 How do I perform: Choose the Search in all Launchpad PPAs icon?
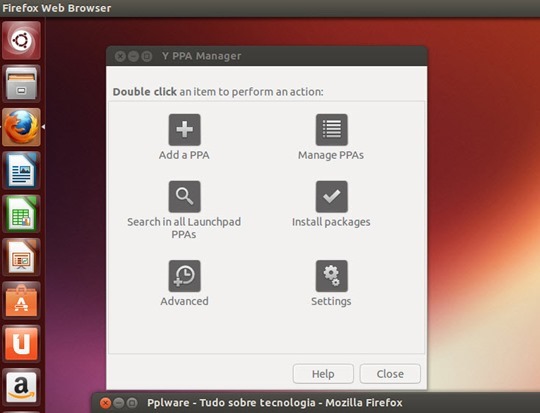184,196
